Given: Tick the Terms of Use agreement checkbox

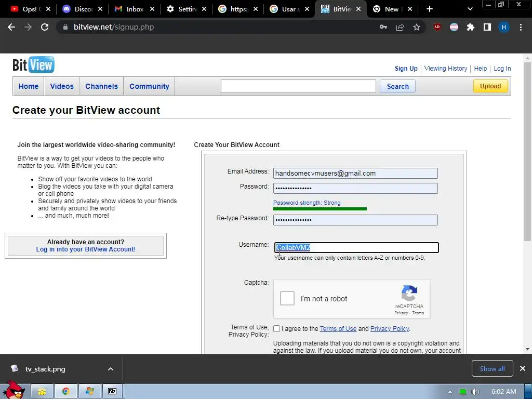Looking at the screenshot, I should point(277,329).
